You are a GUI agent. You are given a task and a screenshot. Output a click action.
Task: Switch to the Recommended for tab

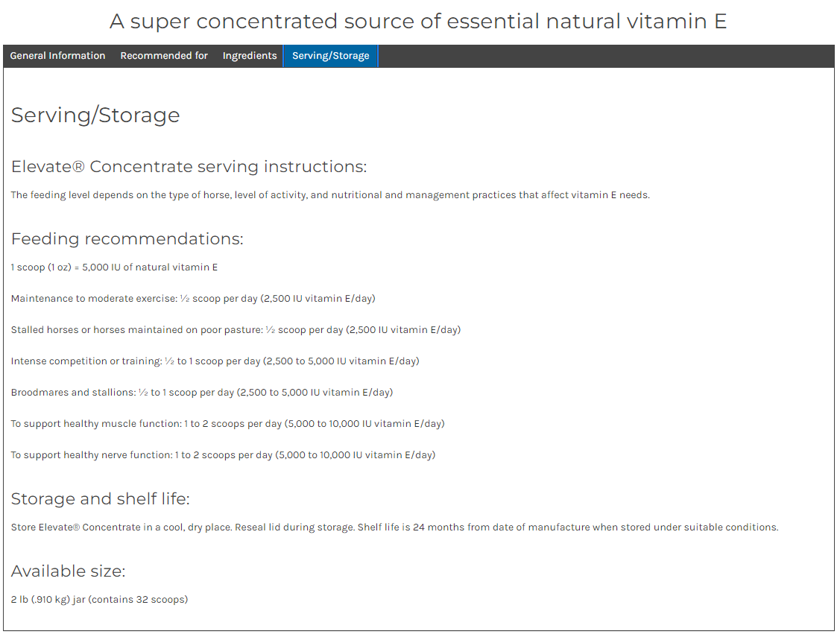164,56
